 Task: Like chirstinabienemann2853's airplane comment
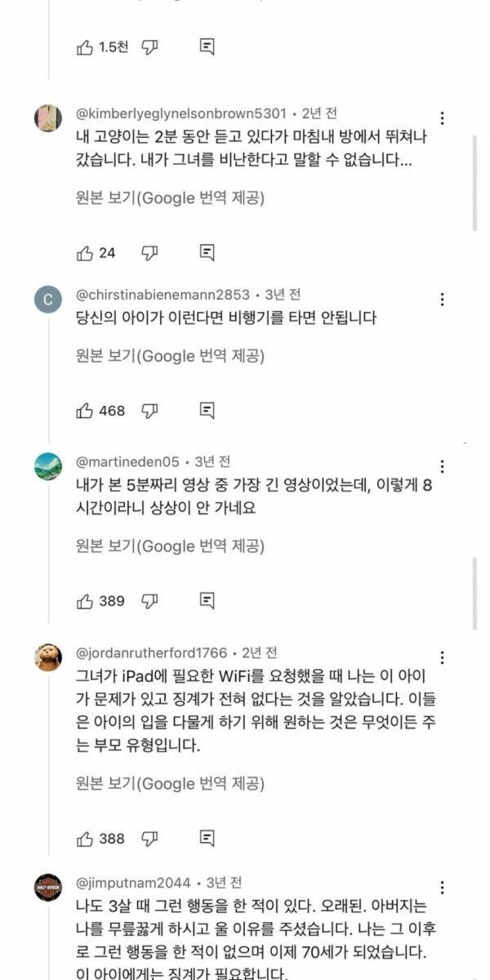85,410
